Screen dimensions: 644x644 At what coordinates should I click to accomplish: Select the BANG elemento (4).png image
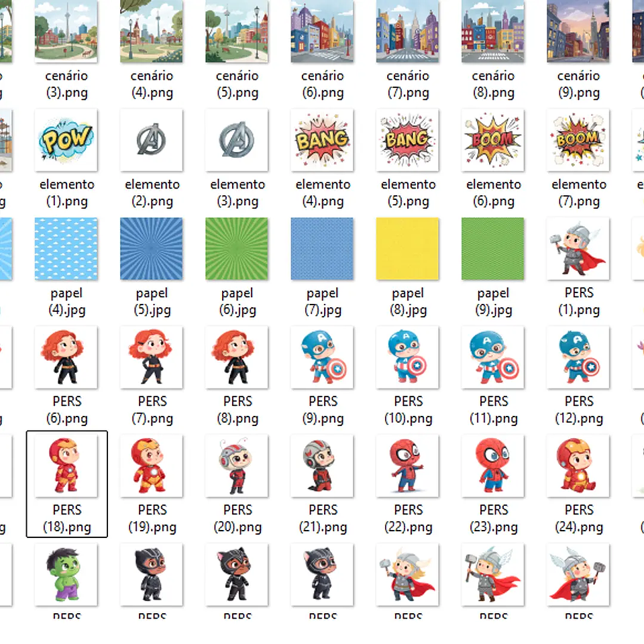(x=323, y=140)
